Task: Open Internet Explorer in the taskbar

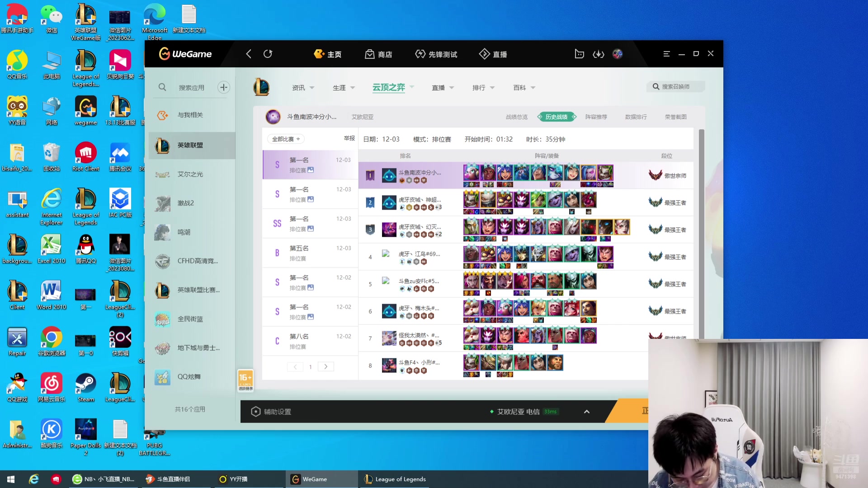Action: [34, 479]
